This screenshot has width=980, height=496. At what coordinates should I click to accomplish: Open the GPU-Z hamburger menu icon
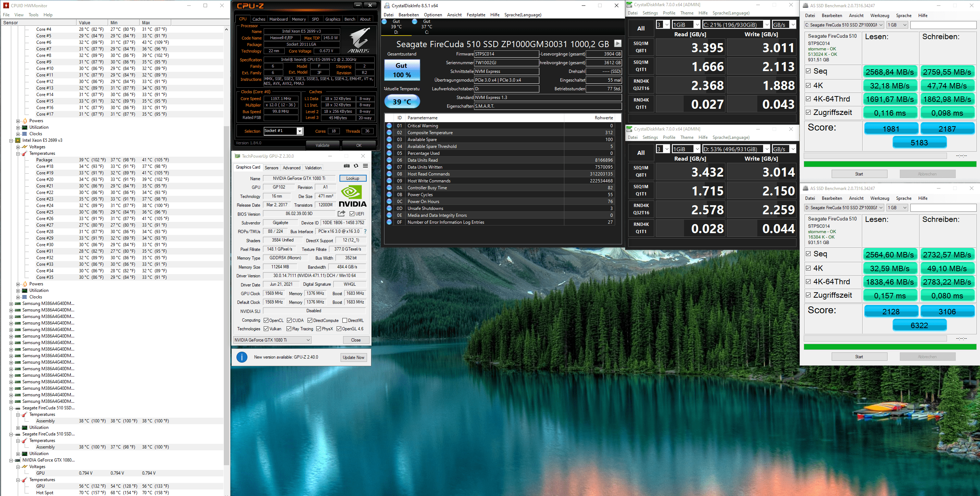(365, 166)
